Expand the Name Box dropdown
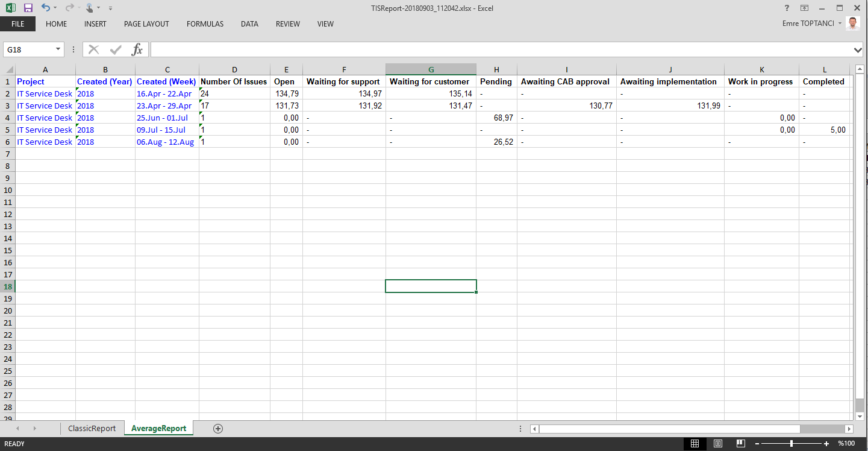 (x=58, y=49)
